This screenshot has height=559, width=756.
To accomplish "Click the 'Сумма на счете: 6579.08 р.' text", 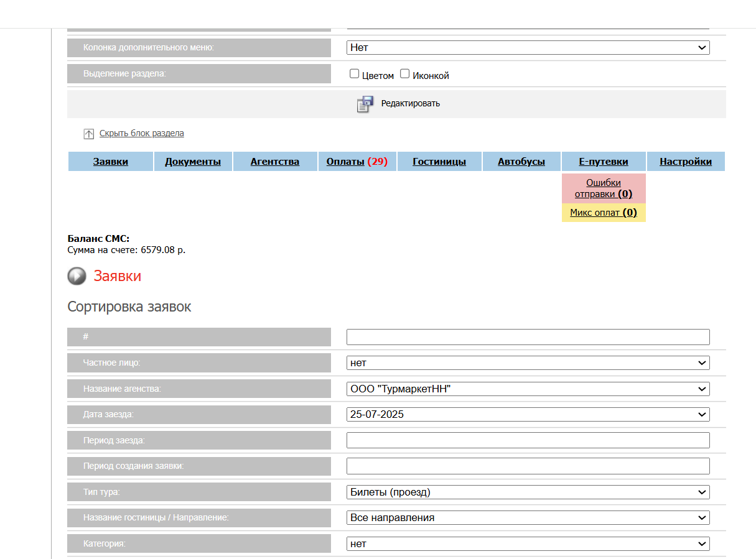I will click(x=126, y=251).
